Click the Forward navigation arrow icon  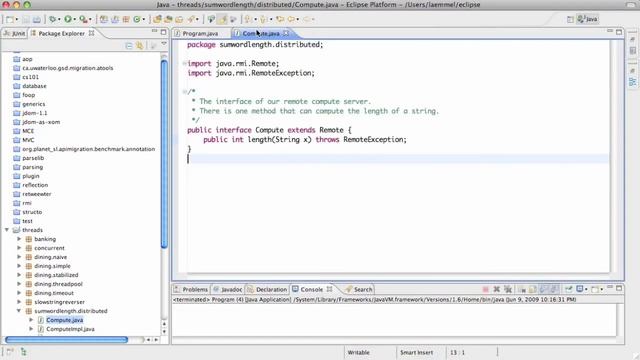[307, 19]
